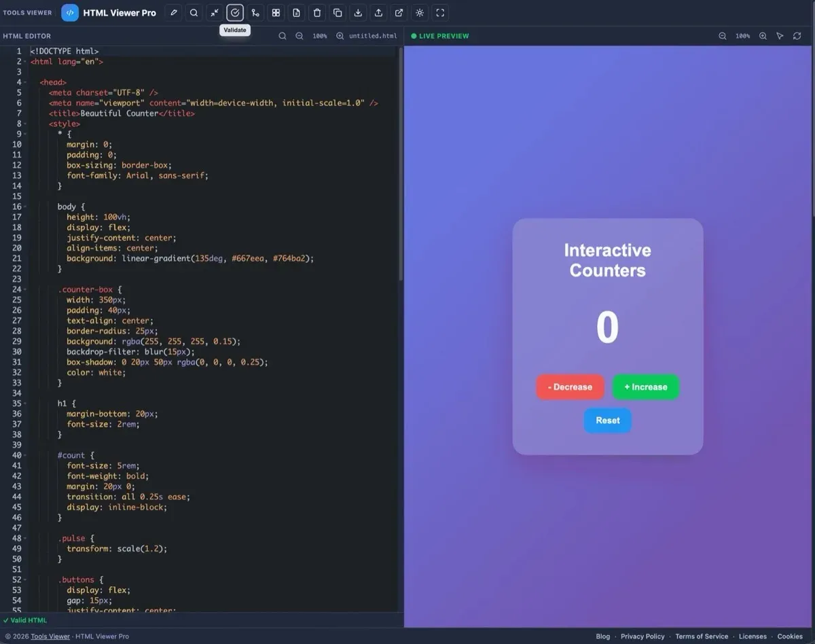The height and width of the screenshot is (644, 815).
Task: Collapse the head block on line 4
Action: click(26, 82)
